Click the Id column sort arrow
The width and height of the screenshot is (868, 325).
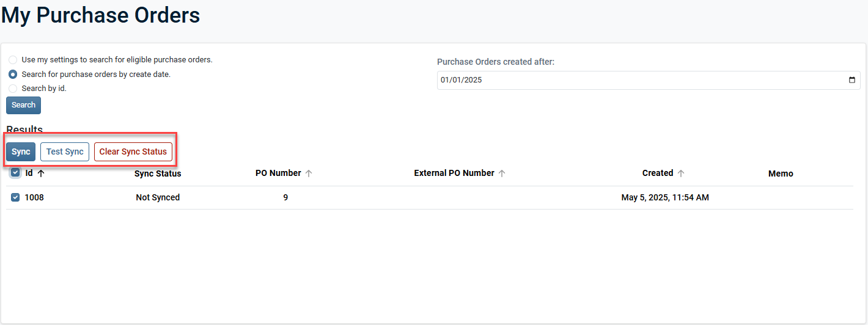click(x=41, y=173)
